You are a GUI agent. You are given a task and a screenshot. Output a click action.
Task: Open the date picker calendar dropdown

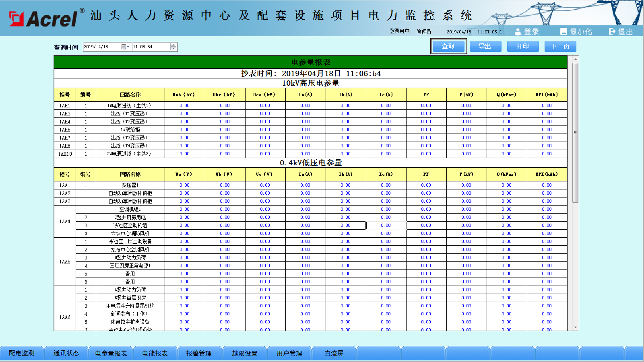point(126,47)
